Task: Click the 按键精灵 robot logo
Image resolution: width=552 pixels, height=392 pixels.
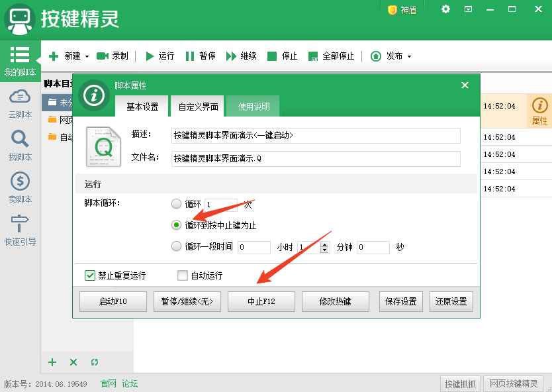Action: [20, 19]
